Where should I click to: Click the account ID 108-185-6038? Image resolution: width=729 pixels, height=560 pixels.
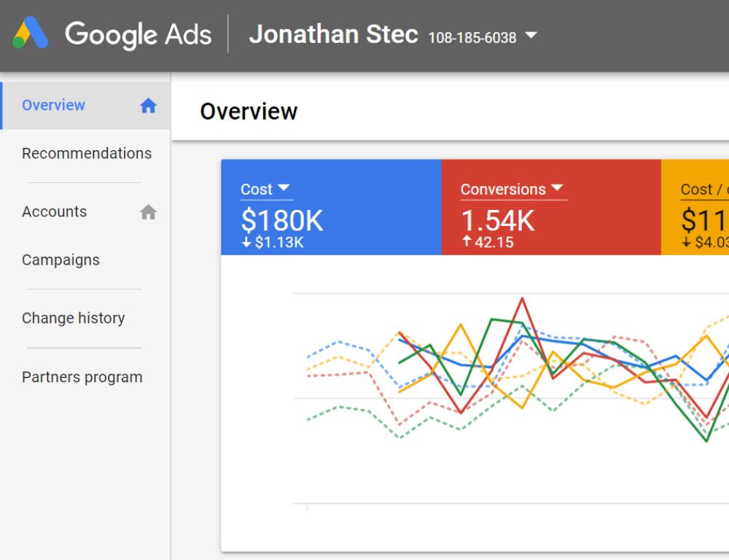[472, 37]
